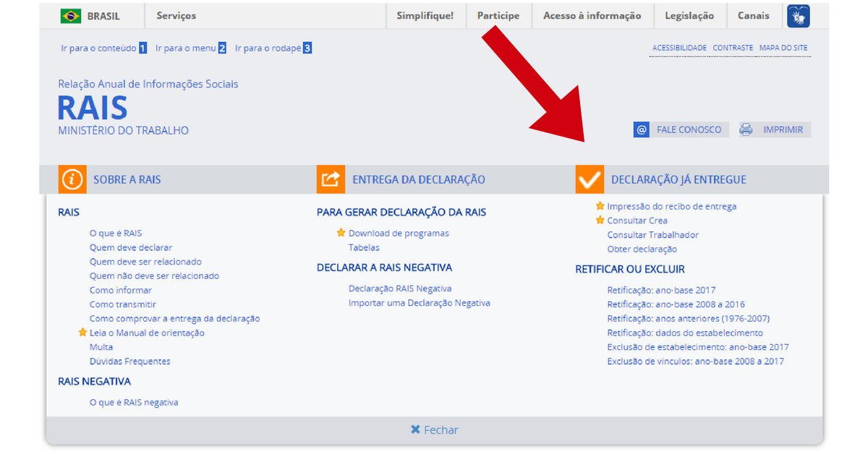Click the RAIS NEGATIVA heading

point(95,381)
